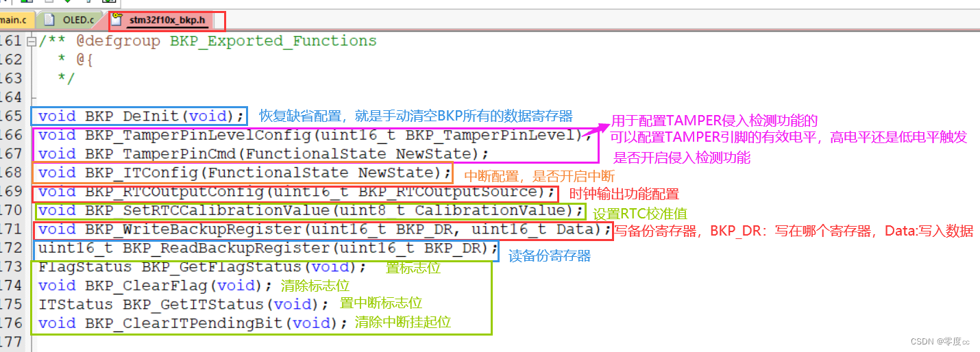Image resolution: width=980 pixels, height=352 pixels.
Task: Click the BKP_SetRTCCalibrationValue function declaration
Action: click(x=311, y=210)
